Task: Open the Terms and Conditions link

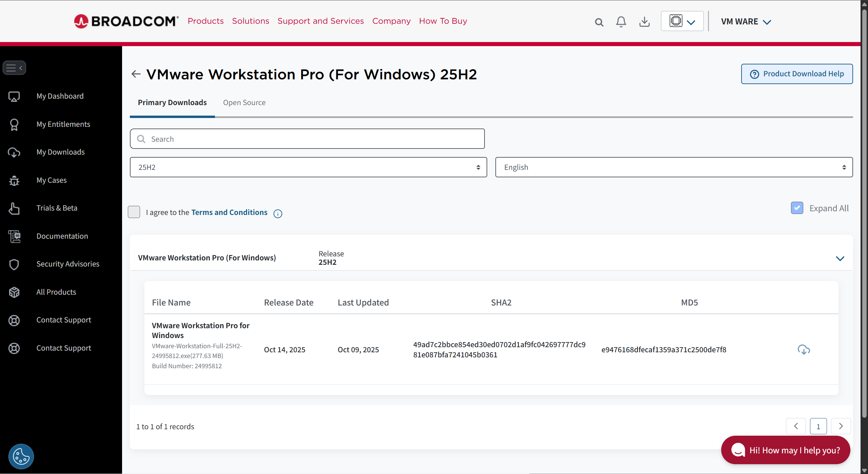Action: pyautogui.click(x=229, y=212)
